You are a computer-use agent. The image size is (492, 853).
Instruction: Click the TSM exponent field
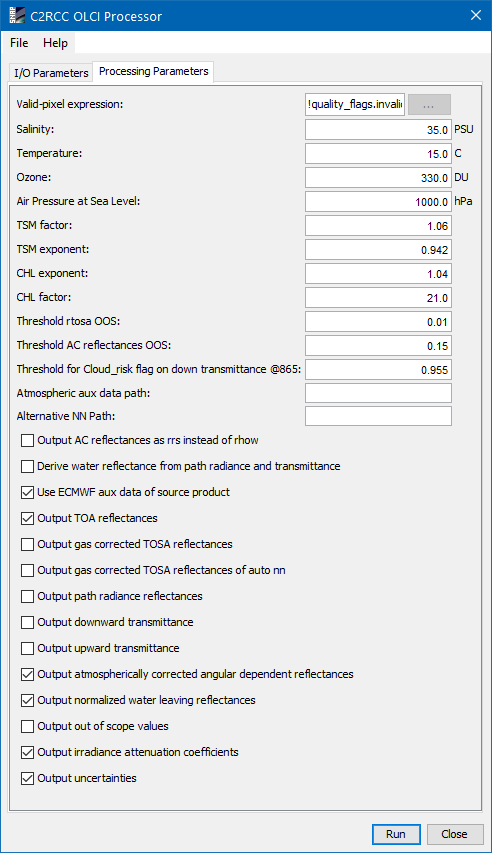(x=378, y=250)
